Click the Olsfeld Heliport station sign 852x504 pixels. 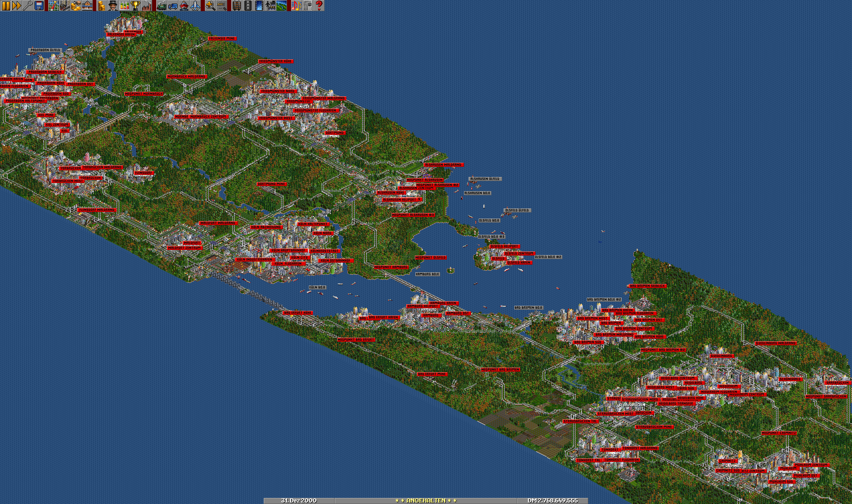pyautogui.click(x=505, y=246)
